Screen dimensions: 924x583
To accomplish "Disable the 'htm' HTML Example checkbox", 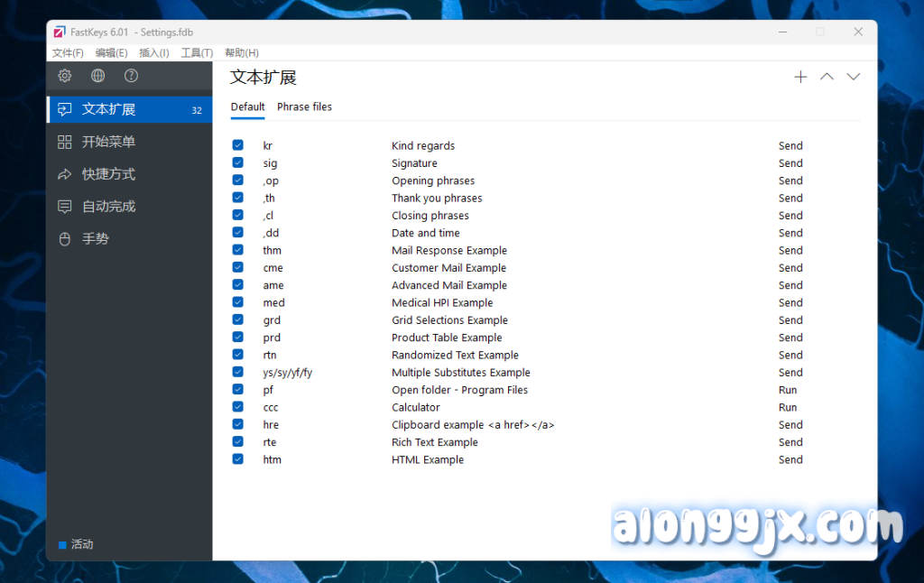I will 238,459.
